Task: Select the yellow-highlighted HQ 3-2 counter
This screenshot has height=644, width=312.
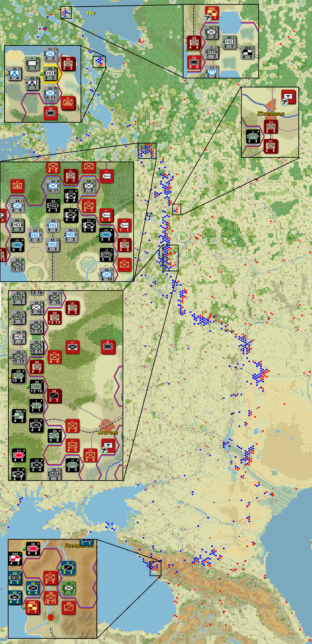Action: click(x=50, y=73)
